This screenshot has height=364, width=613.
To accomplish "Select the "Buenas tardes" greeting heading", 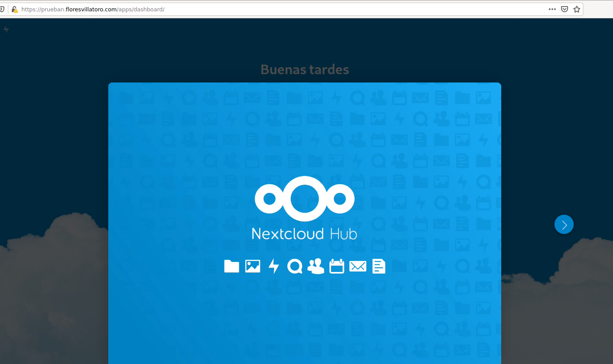I will [x=305, y=69].
